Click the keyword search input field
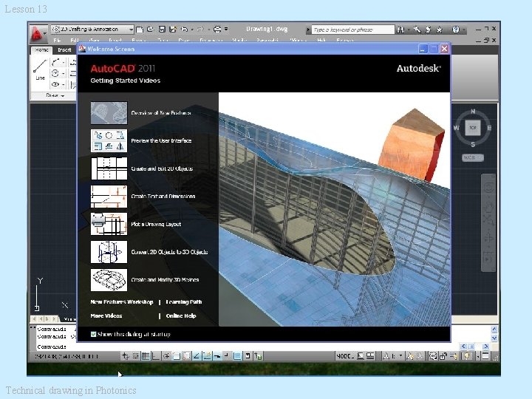This screenshot has width=532, height=399. pos(353,30)
